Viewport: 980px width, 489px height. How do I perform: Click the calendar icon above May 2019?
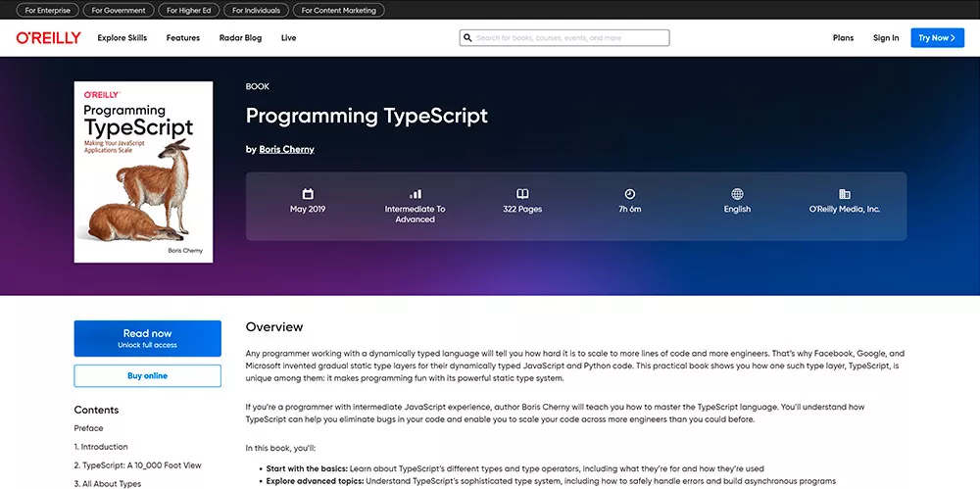pyautogui.click(x=308, y=194)
